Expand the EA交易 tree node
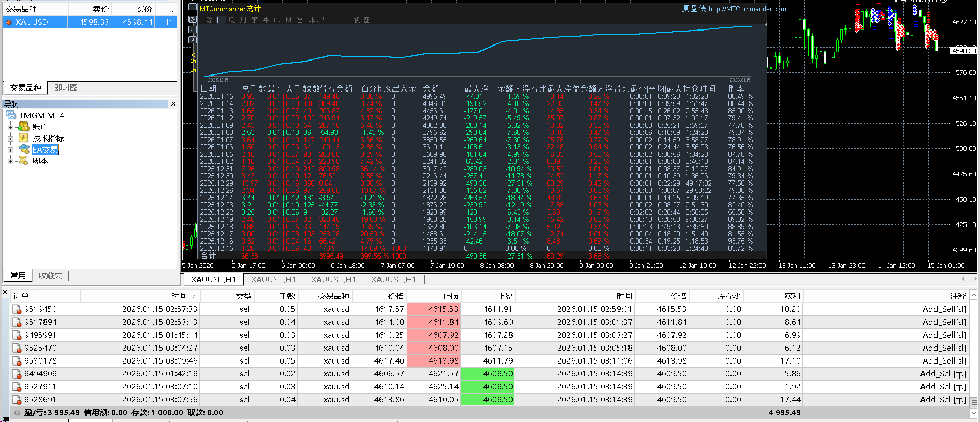980x422 pixels. 10,150
